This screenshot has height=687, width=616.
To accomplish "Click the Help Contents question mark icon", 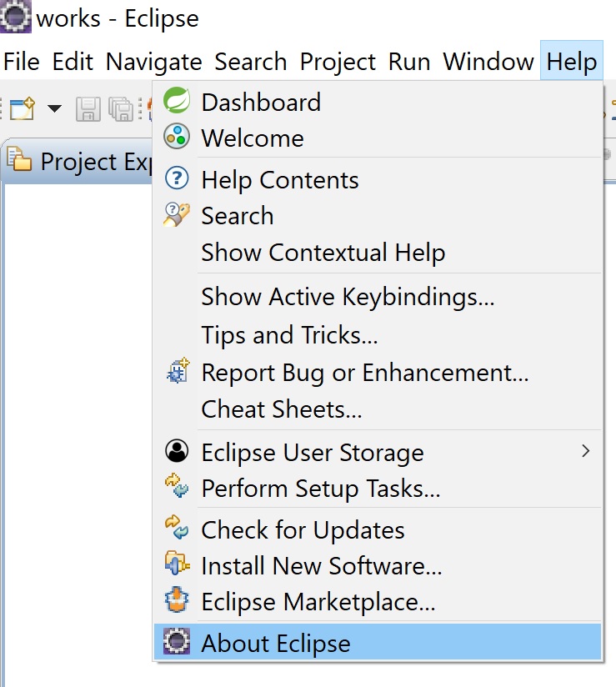I will coord(177,178).
